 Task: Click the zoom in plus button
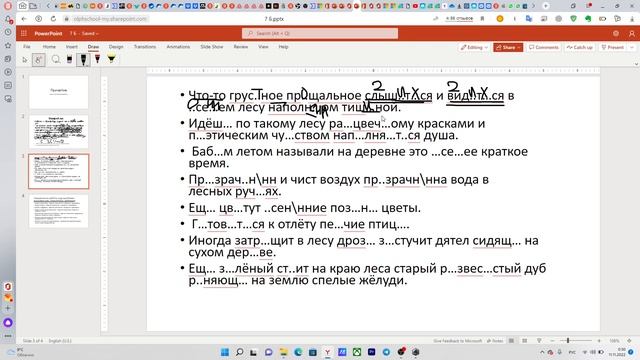click(599, 340)
